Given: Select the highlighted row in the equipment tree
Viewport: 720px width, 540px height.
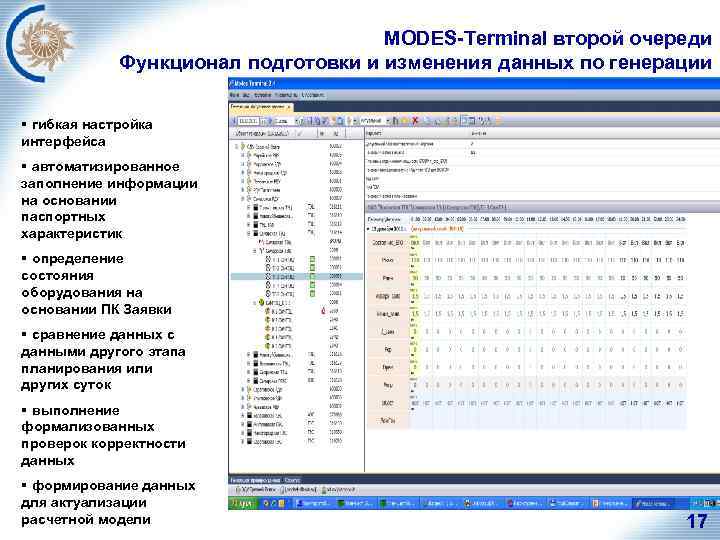Looking at the screenshot, I should click(x=296, y=276).
